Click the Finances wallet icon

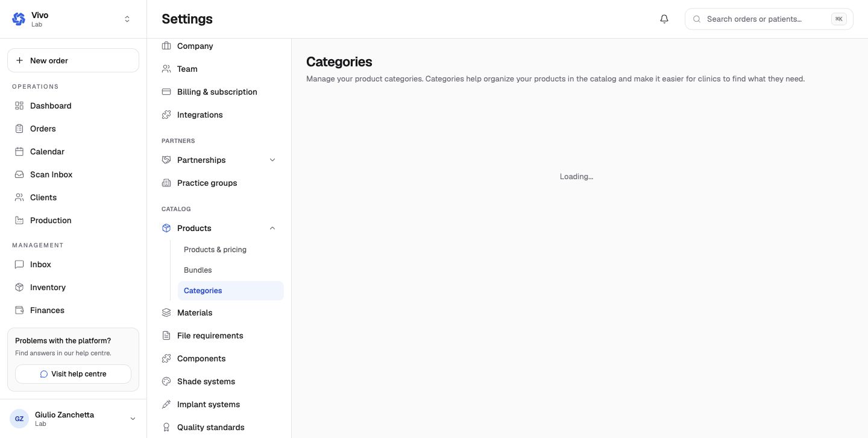tap(19, 310)
